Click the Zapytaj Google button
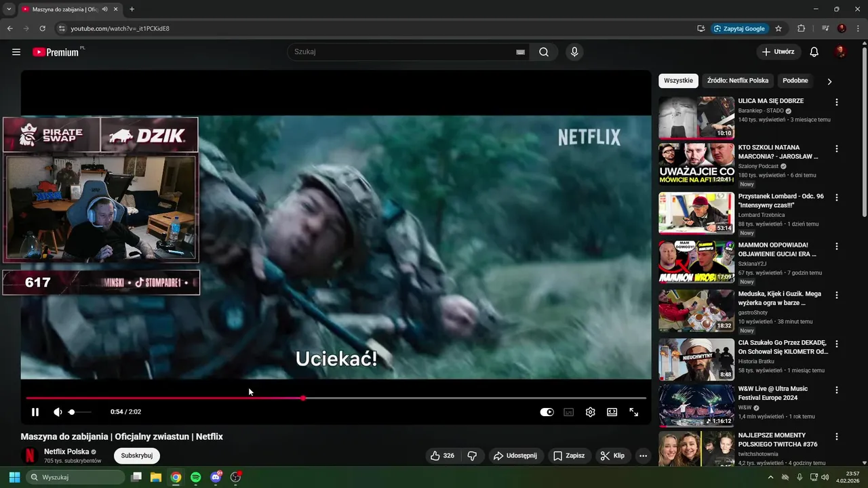 740,28
